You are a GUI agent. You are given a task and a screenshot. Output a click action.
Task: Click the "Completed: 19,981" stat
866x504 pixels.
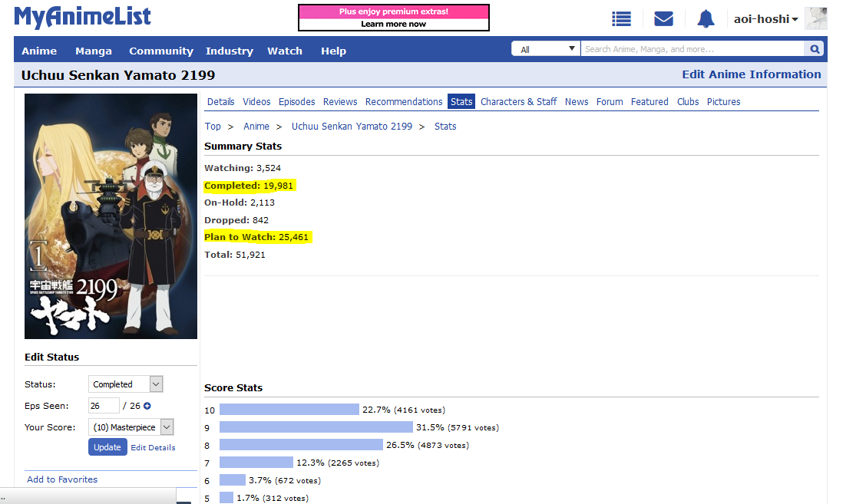click(x=249, y=186)
